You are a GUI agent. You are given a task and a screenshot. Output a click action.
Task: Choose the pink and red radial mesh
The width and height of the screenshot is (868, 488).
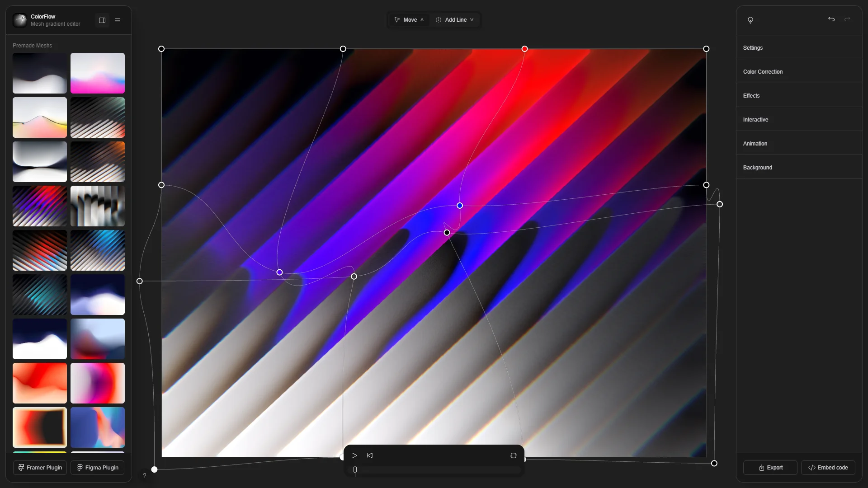pos(98,383)
